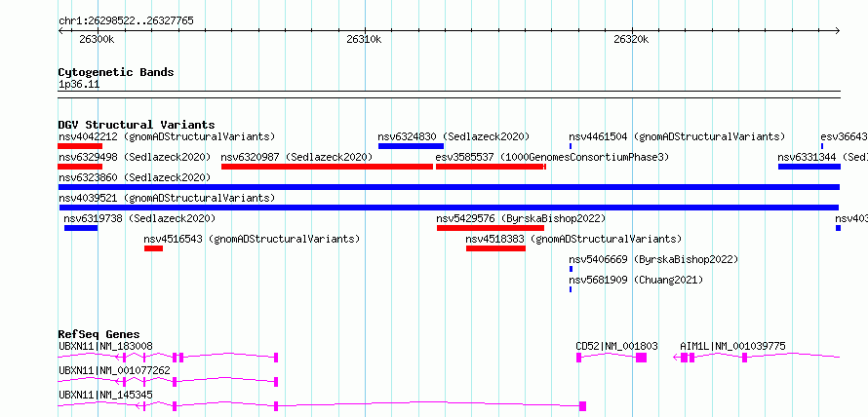Viewport: 868px width, 417px height.
Task: Click the DGV Structural Variants track title
Action: point(137,125)
